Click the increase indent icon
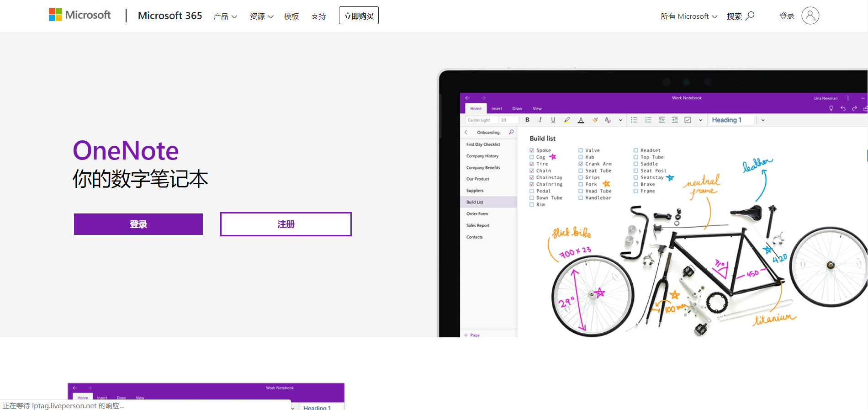This screenshot has height=410, width=868. point(675,120)
